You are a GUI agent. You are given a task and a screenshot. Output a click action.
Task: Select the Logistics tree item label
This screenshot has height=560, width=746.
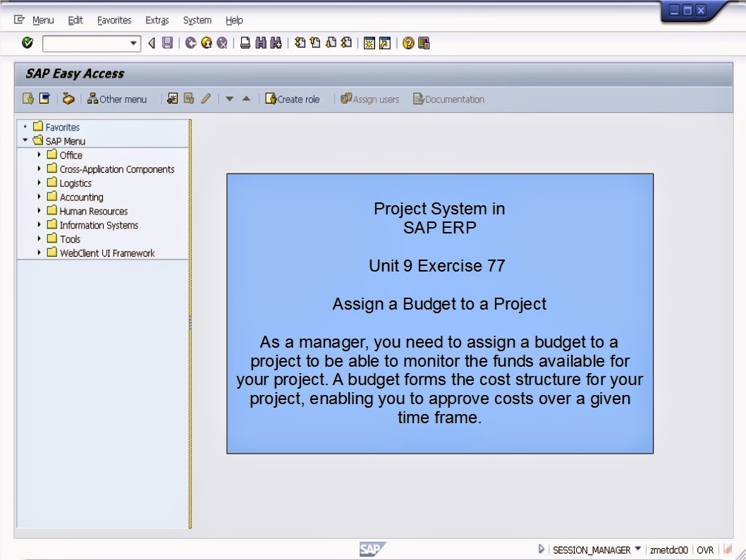point(75,183)
